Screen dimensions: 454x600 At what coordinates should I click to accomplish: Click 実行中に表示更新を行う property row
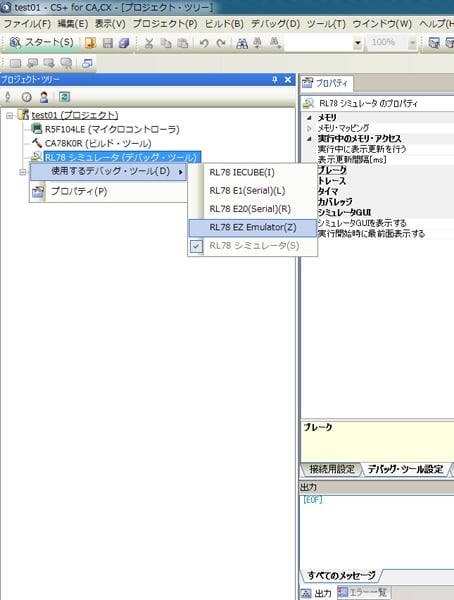362,149
